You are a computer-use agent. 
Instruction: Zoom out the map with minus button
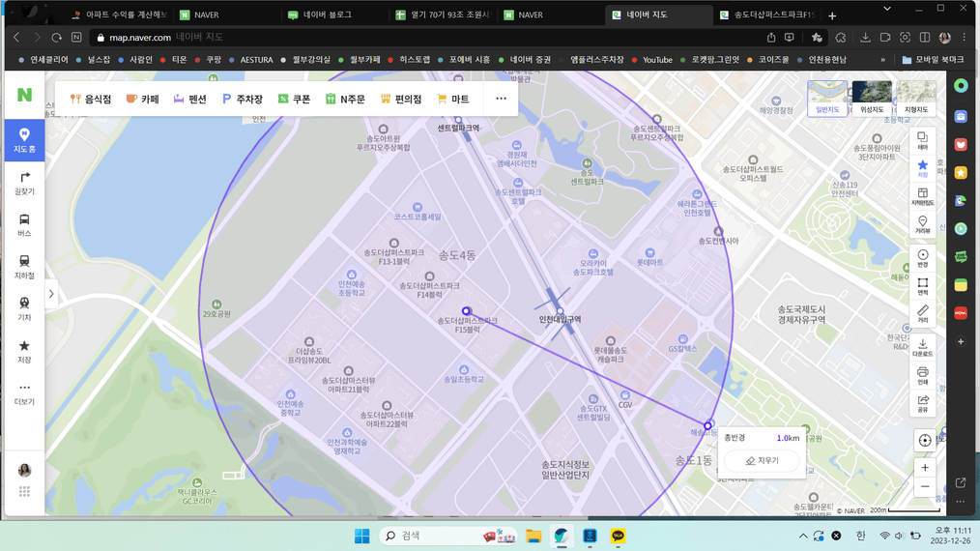click(x=925, y=486)
